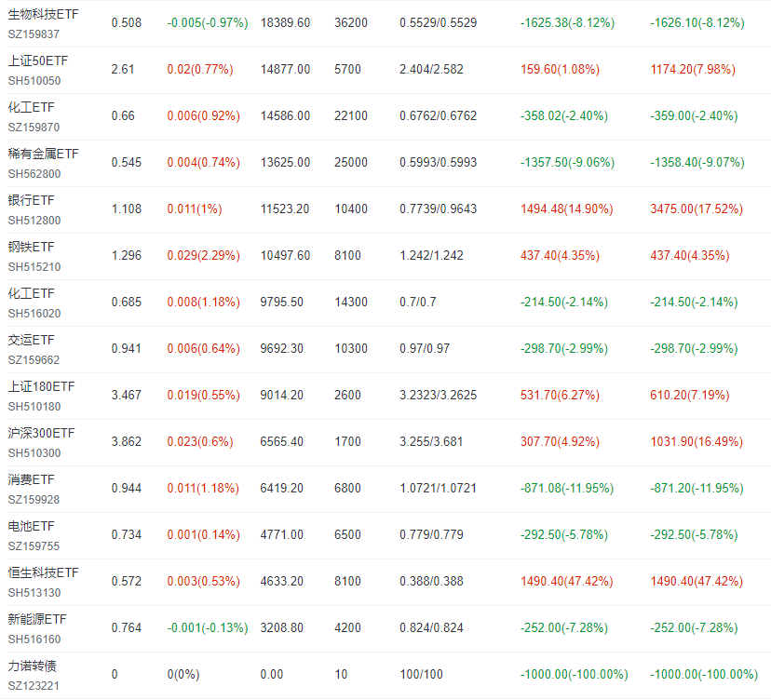
Task: Click stock code SH513130
Action: coord(34,593)
